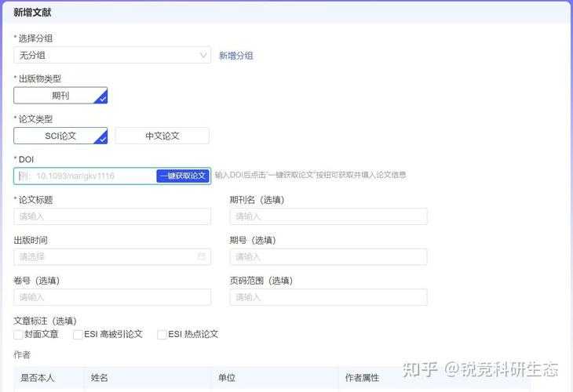Click the 卷号 input field
Image resolution: width=573 pixels, height=392 pixels.
pyautogui.click(x=112, y=297)
